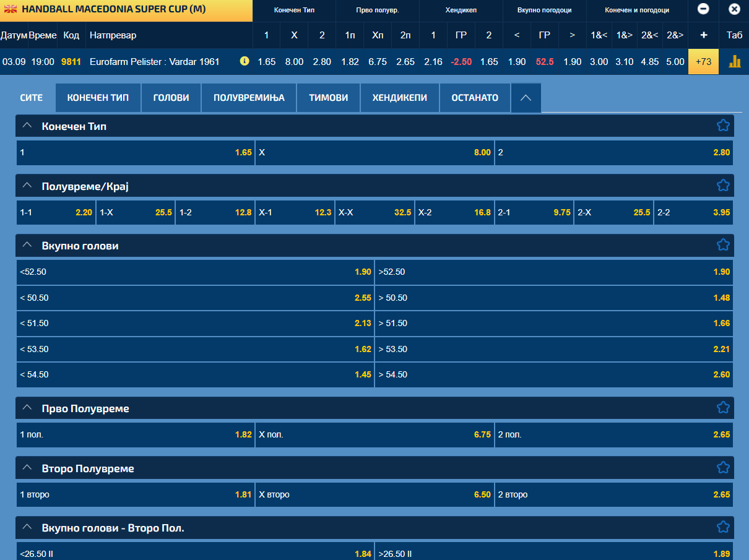
Task: Click HANDBALL MACEDONIA SUPER CUP (M) title
Action: pyautogui.click(x=114, y=10)
